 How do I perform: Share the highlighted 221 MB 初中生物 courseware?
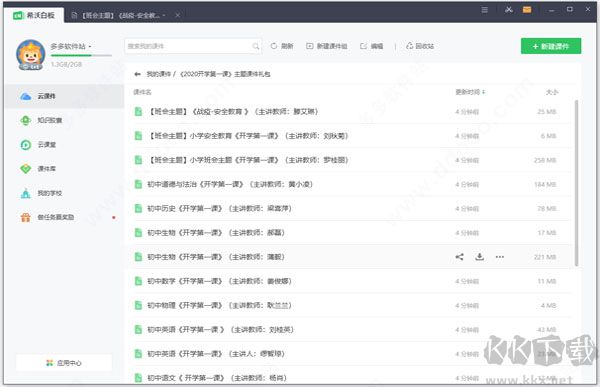460,257
